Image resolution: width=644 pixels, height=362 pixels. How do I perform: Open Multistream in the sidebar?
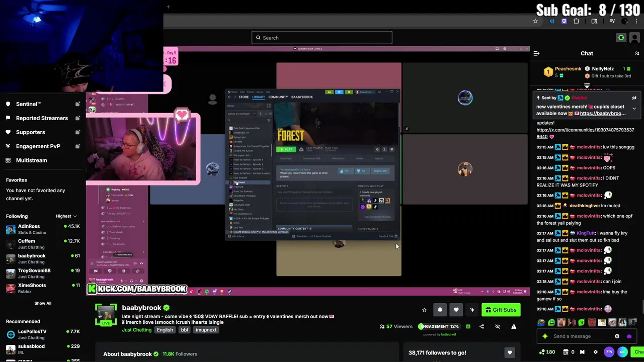(x=42, y=160)
